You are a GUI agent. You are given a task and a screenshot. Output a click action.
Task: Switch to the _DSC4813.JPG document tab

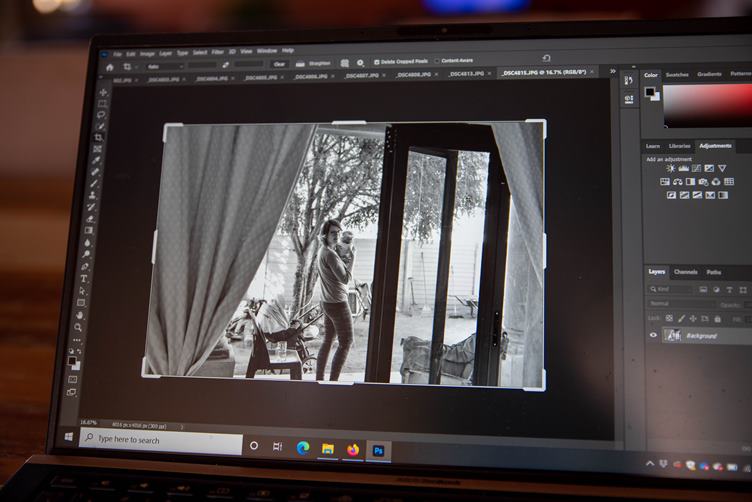coord(466,74)
